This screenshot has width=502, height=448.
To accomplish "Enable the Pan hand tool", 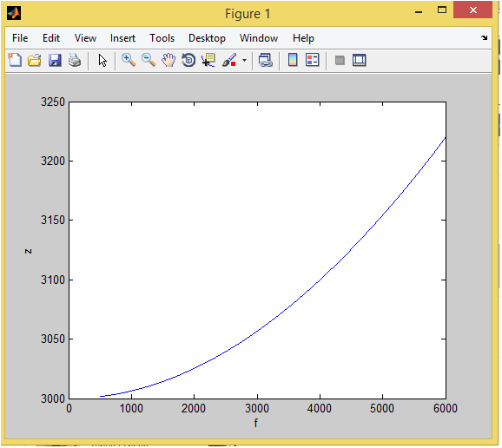I will [168, 60].
